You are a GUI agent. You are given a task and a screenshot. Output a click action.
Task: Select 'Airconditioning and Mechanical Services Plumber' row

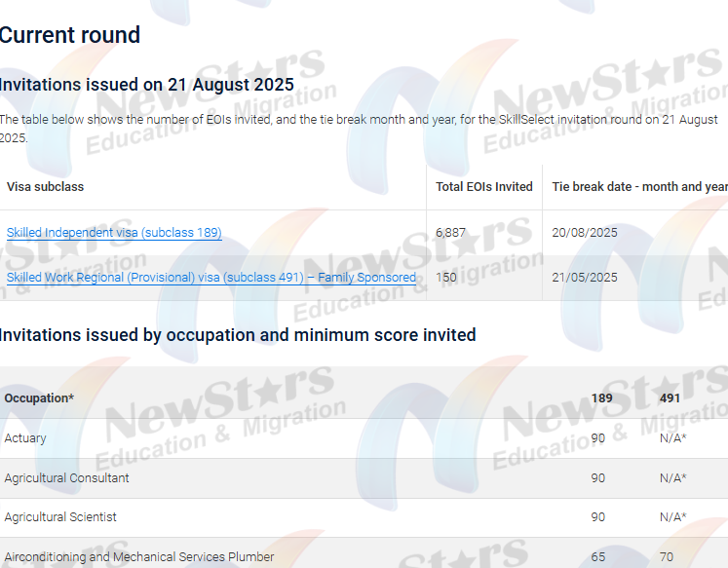pyautogui.click(x=364, y=553)
